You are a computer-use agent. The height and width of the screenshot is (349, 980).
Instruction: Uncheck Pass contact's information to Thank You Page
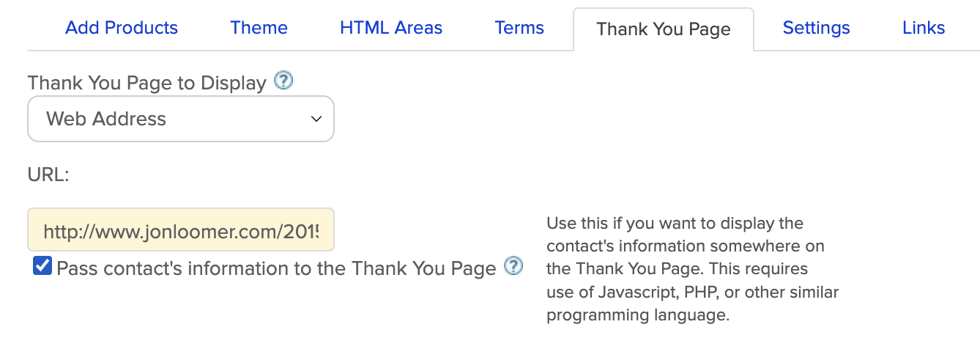pos(42,266)
